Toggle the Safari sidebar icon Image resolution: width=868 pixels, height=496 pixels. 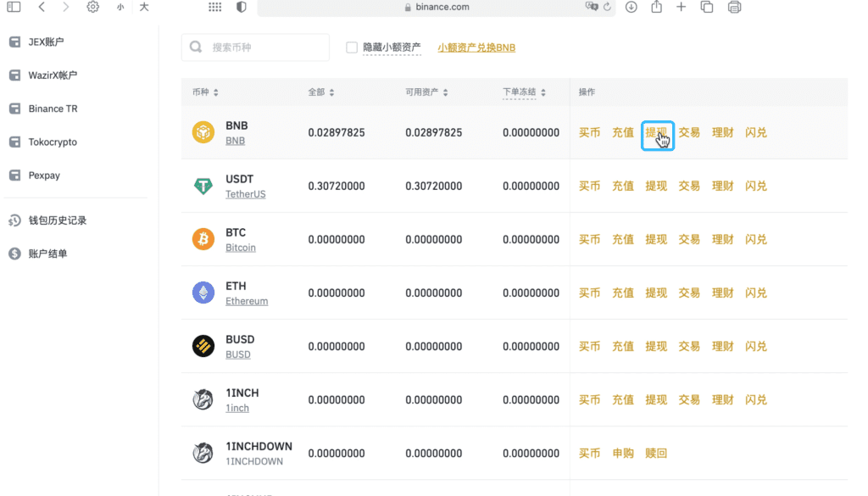[14, 7]
